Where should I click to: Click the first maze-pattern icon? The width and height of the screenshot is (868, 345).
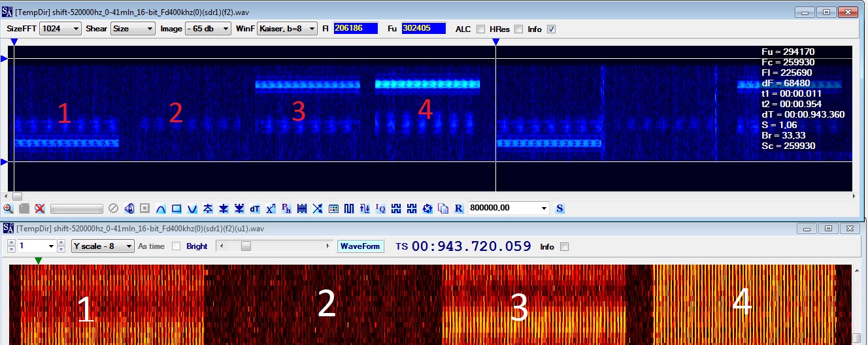[396, 208]
